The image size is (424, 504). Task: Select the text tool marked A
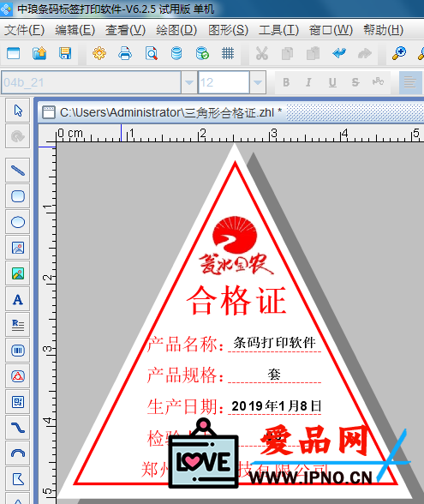[x=18, y=299]
